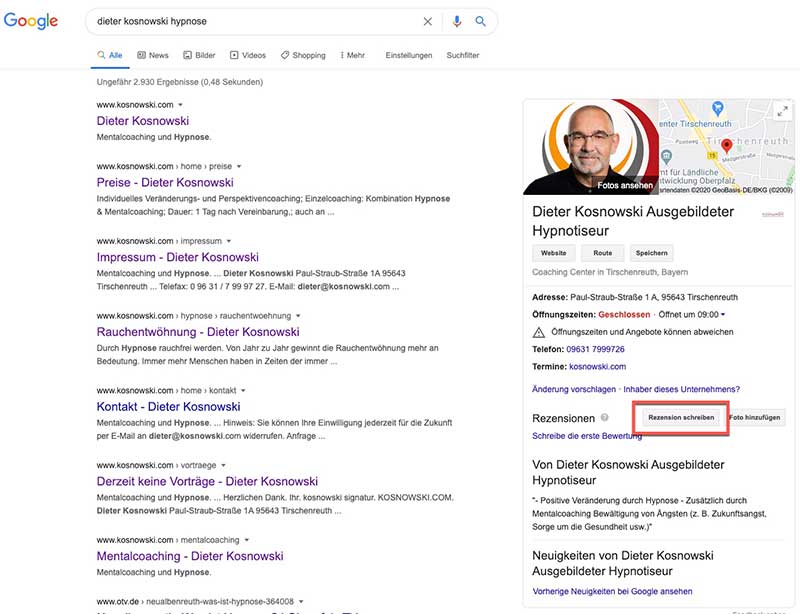Open the Mehr dropdown menu
Viewport: 800px width, 614px height.
point(352,54)
